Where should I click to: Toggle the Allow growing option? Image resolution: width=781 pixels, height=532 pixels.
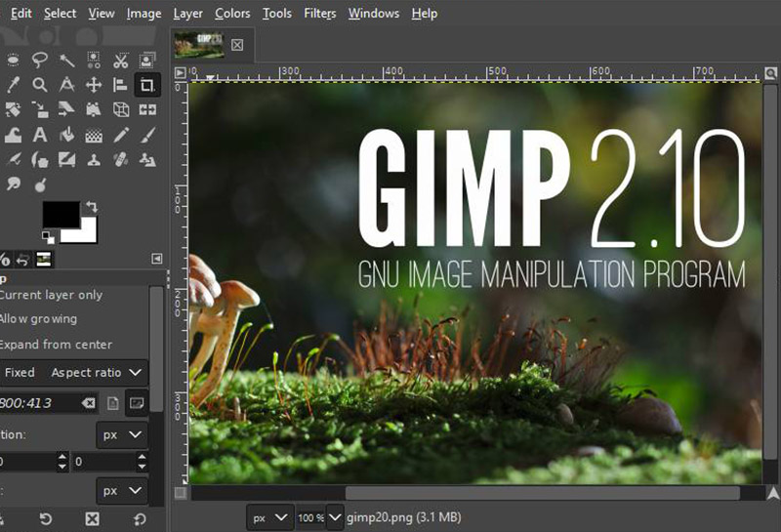tap(38, 319)
